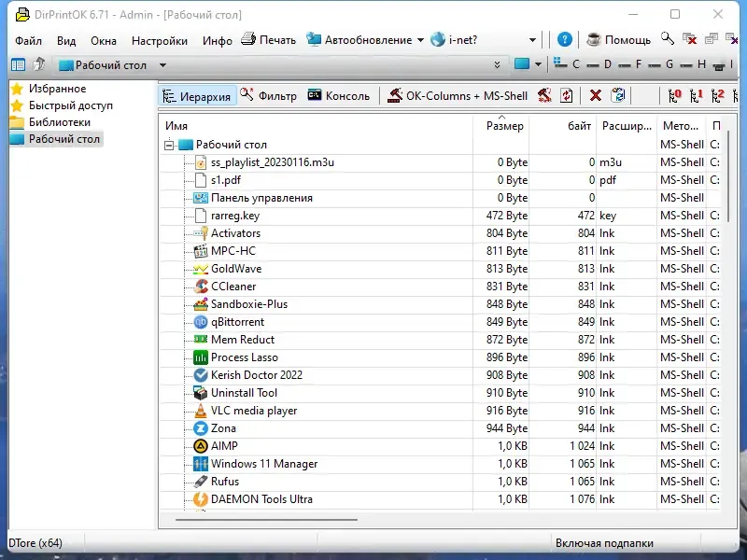The height and width of the screenshot is (560, 747).
Task: Open the Фильтр filter tool
Action: coord(268,96)
